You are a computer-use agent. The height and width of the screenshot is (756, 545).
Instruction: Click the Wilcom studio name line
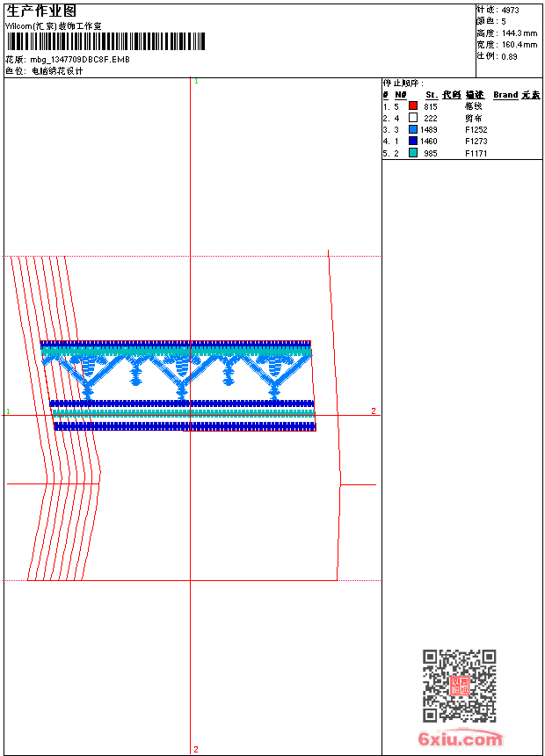[x=54, y=26]
